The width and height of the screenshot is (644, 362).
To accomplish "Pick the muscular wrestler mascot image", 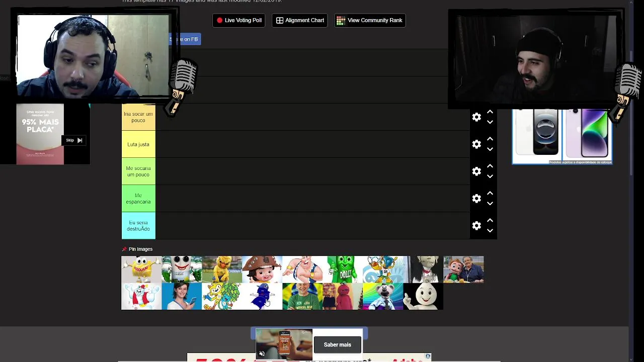I will [302, 269].
